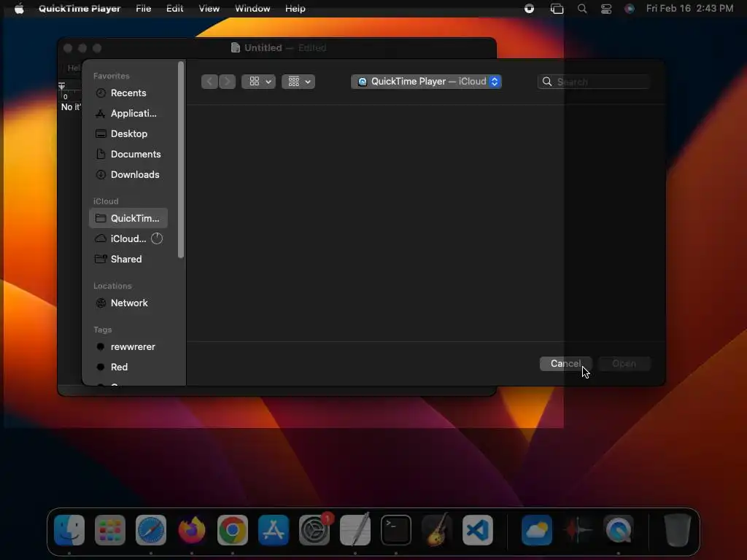Open Finder from the Dock
The height and width of the screenshot is (560, 747).
69,530
